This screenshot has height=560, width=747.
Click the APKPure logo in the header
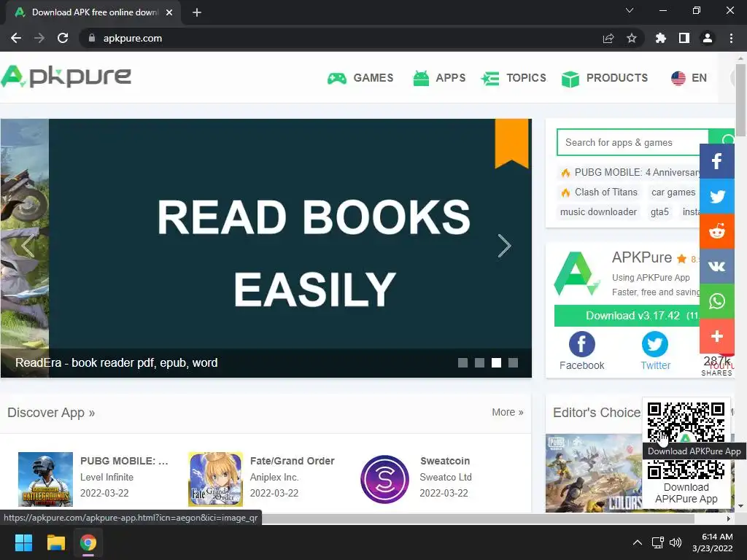66,77
